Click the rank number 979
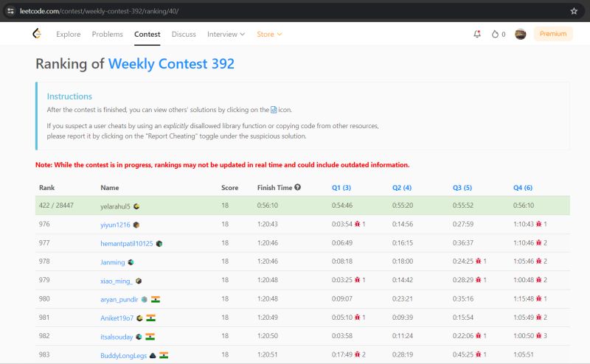The width and height of the screenshot is (590, 364). 44,280
